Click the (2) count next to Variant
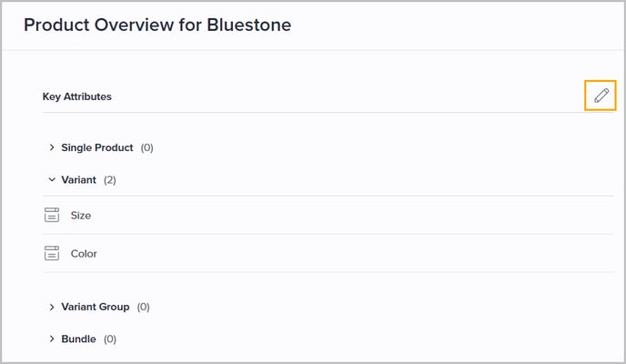626x364 pixels. tap(110, 180)
